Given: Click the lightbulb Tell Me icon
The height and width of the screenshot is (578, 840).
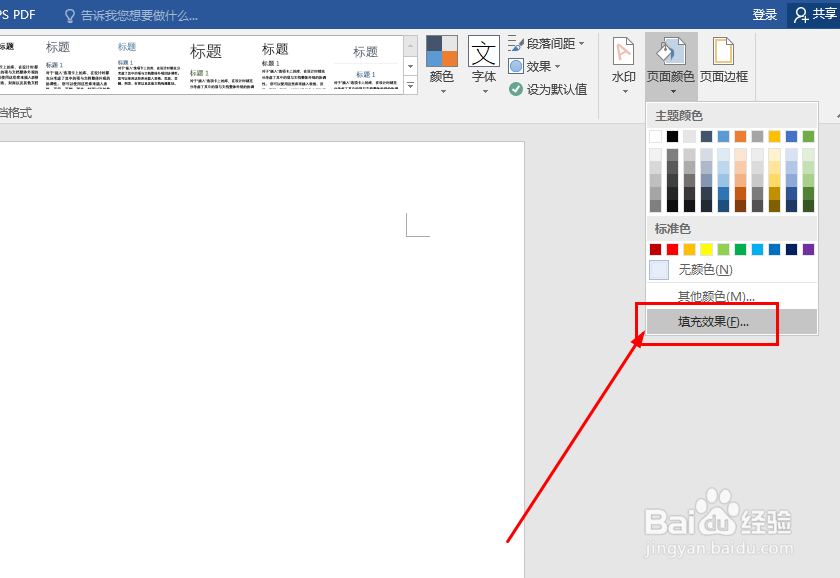Looking at the screenshot, I should (x=70, y=16).
